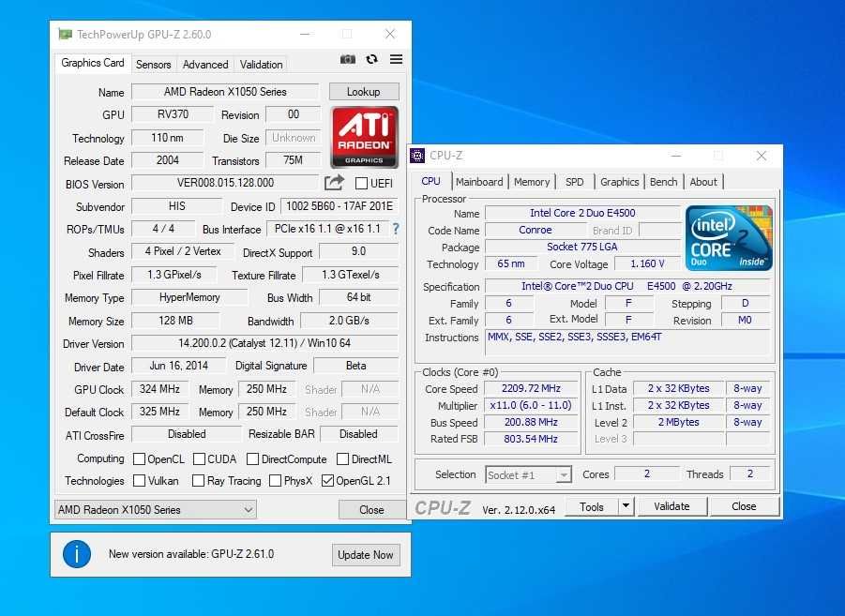The height and width of the screenshot is (616, 845).
Task: Click the Core Voltage value 1.160 V
Action: pyautogui.click(x=647, y=263)
